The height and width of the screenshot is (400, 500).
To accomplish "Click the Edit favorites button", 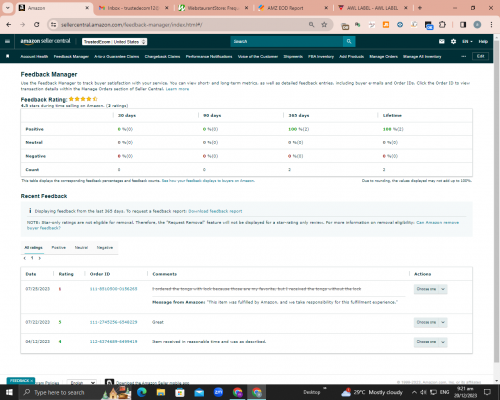I will point(480,56).
